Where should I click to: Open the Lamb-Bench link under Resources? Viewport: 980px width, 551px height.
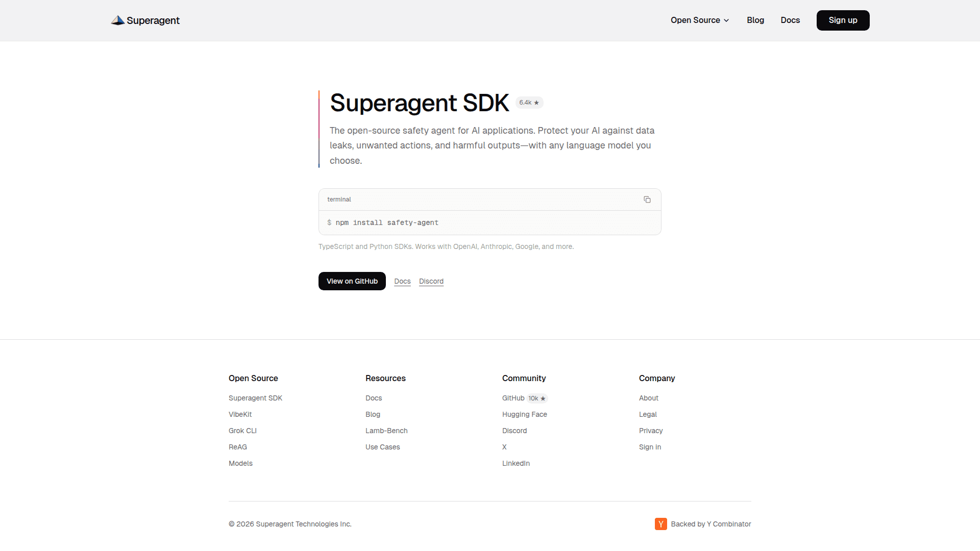pyautogui.click(x=386, y=431)
